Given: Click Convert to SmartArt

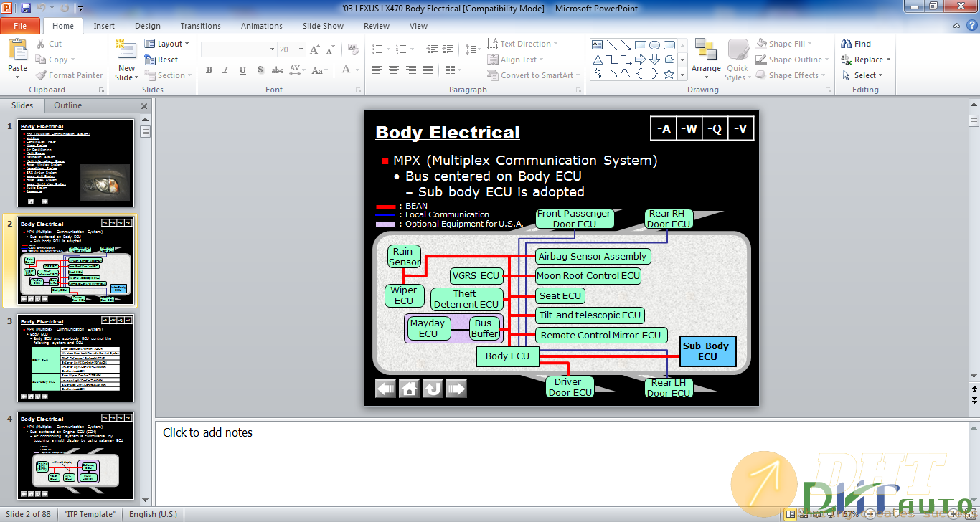Looking at the screenshot, I should (x=534, y=75).
